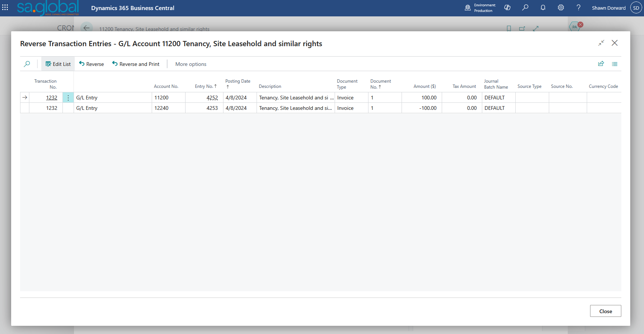This screenshot has width=644, height=334.
Task: Open the settings gear icon
Action: (x=561, y=7)
